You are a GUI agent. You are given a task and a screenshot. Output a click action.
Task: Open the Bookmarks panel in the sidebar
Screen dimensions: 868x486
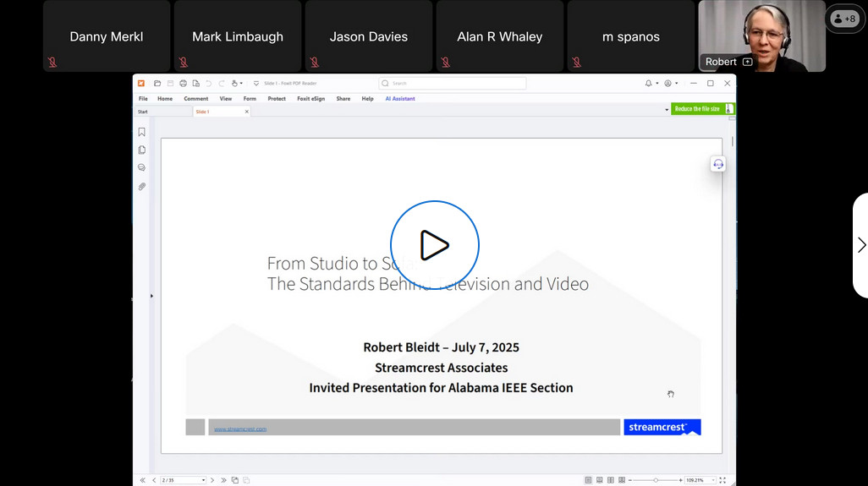141,132
